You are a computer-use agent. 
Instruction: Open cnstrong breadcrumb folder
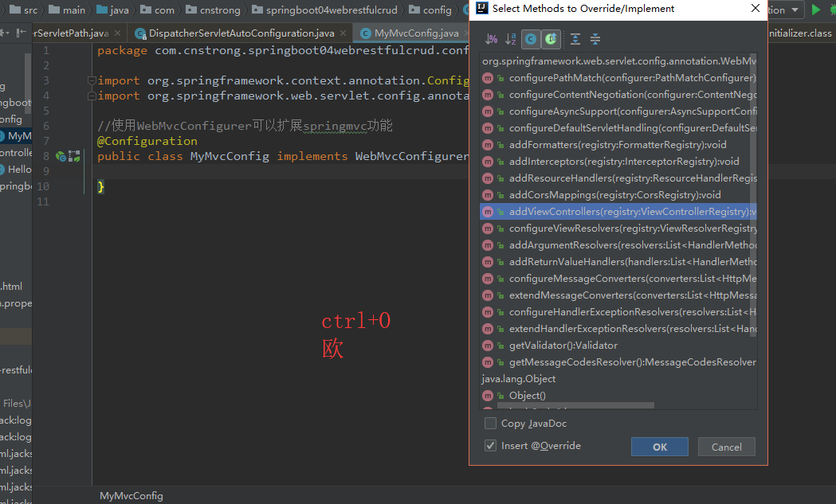point(213,10)
